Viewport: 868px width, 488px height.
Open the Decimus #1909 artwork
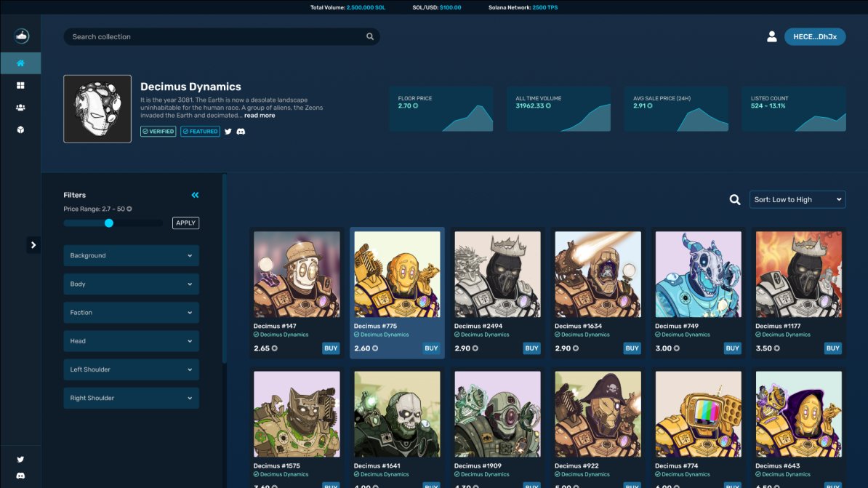498,415
